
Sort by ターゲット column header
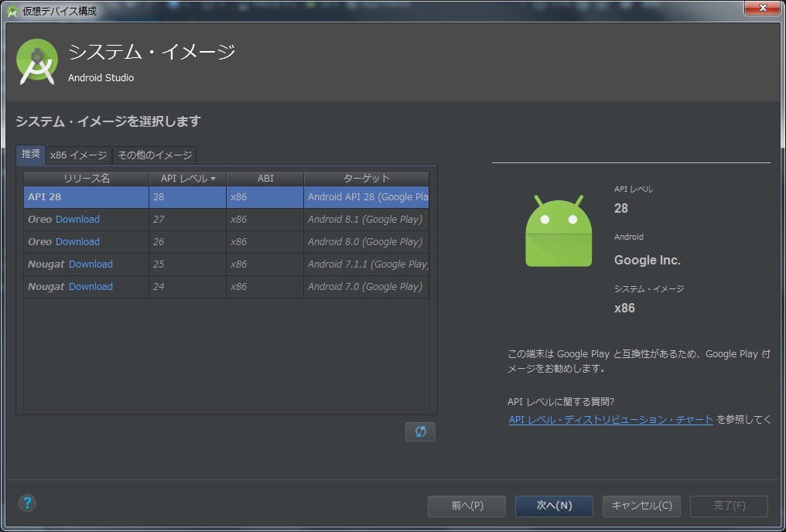pyautogui.click(x=367, y=179)
